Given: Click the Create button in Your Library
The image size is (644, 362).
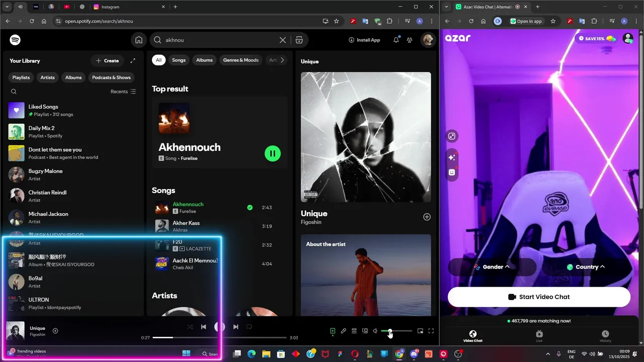Looking at the screenshot, I should click(x=108, y=61).
